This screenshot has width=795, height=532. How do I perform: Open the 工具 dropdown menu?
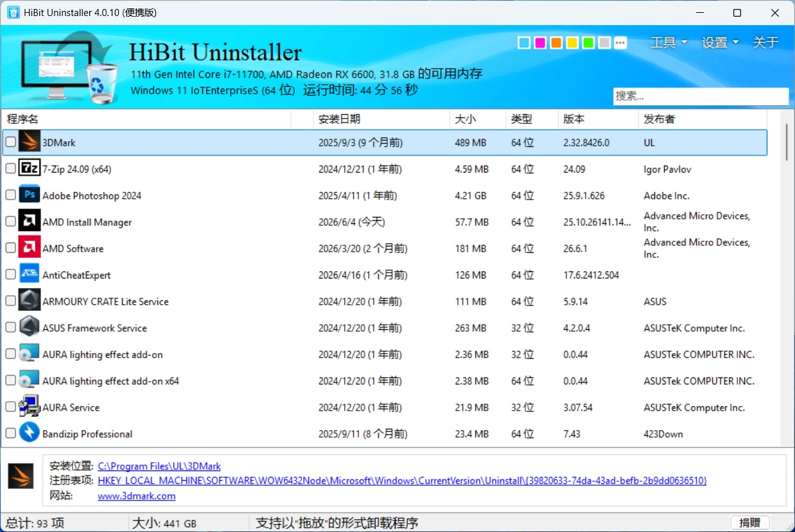(668, 42)
